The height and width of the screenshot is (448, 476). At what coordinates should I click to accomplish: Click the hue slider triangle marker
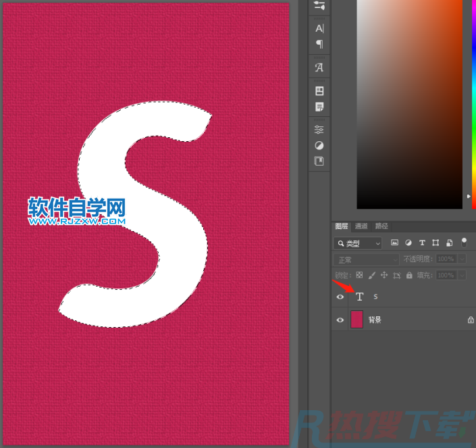pyautogui.click(x=469, y=197)
